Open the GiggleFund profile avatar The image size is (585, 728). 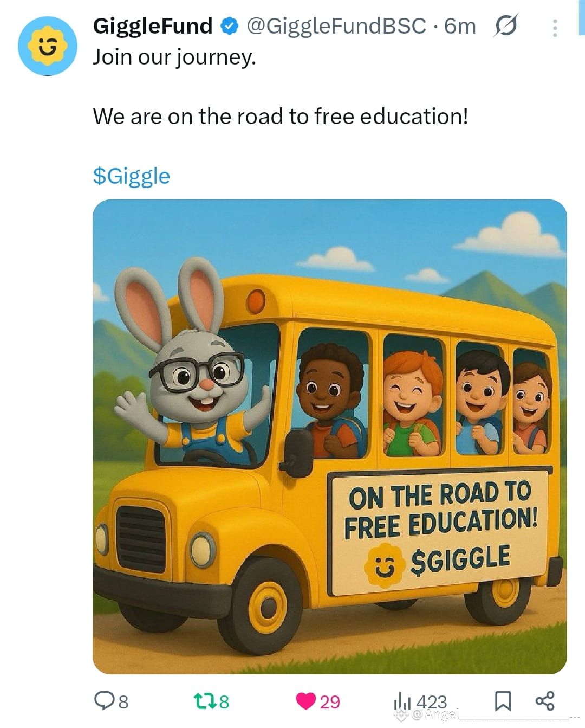coord(48,46)
